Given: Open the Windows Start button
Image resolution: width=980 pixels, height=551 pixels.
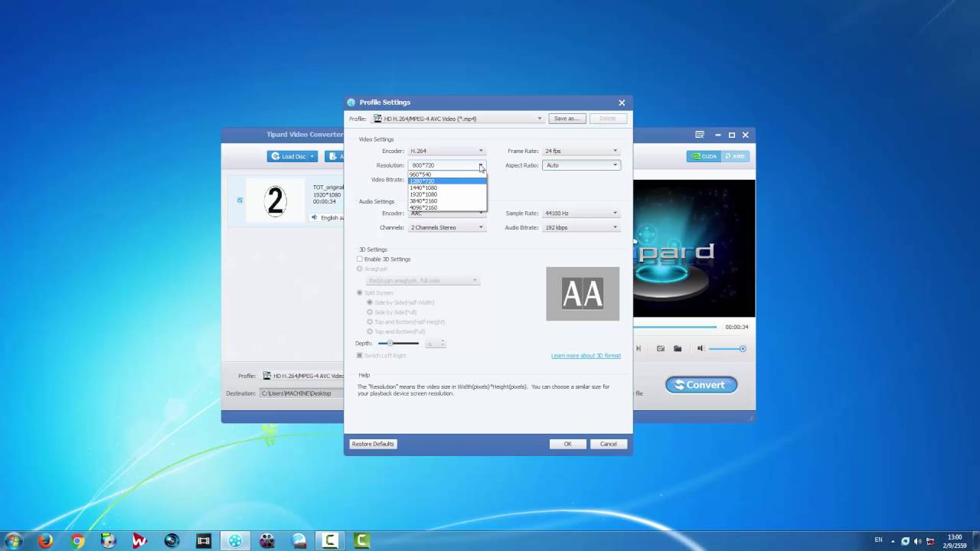Looking at the screenshot, I should tap(13, 541).
